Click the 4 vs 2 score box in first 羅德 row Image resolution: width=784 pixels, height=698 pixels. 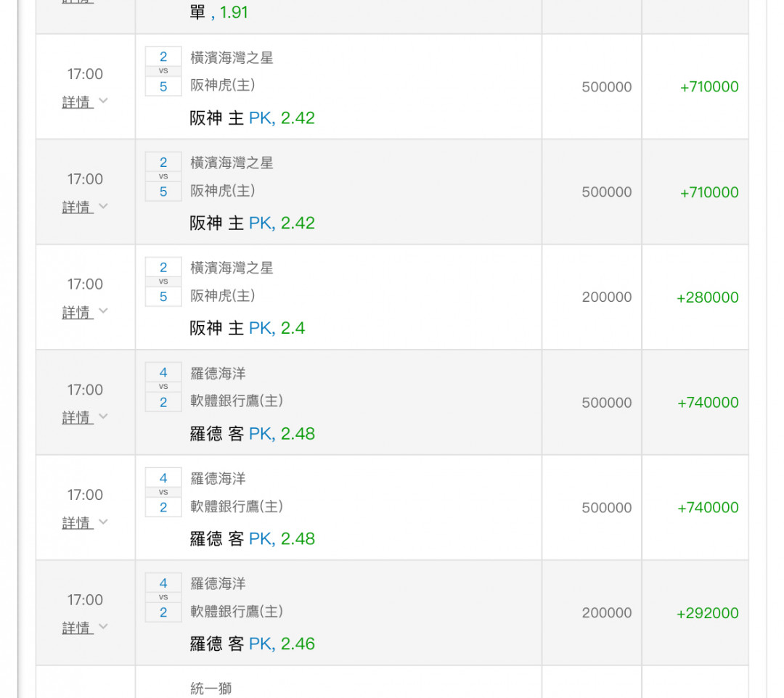[163, 387]
